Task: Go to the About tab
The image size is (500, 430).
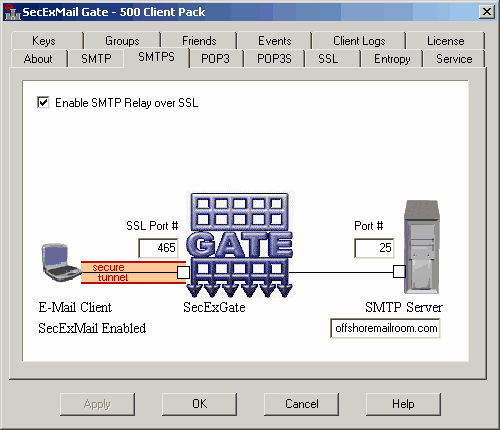Action: tap(38, 59)
